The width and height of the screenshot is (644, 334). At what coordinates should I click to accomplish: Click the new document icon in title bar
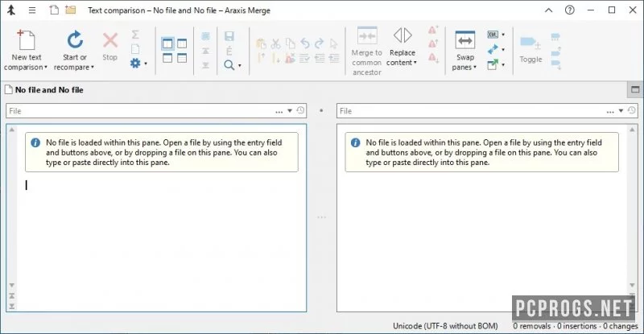coord(54,10)
